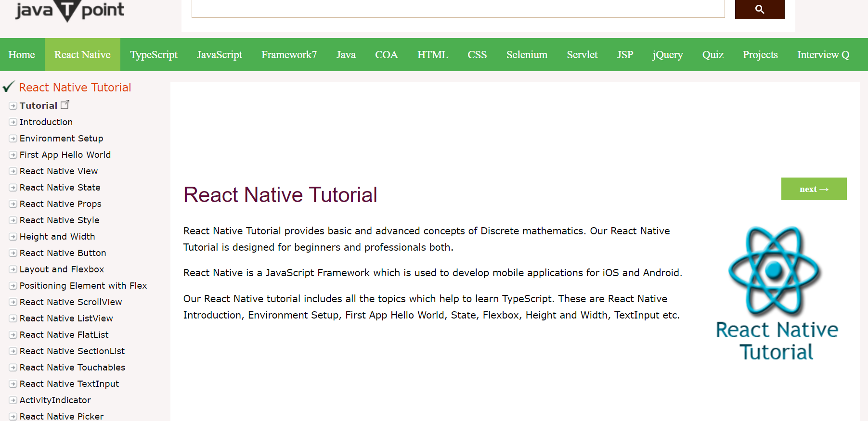Click the checkmark icon beside React Native Tutorial heading
The image size is (868, 421).
[x=9, y=87]
